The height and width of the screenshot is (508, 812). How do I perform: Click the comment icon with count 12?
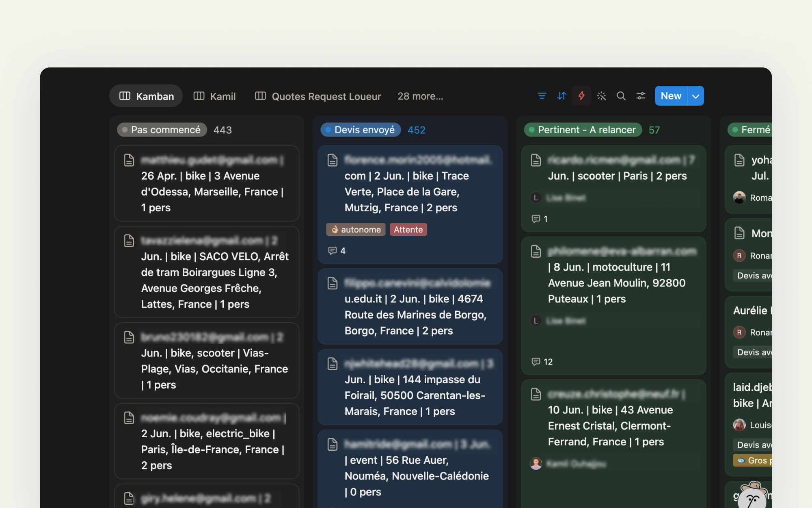coord(542,362)
